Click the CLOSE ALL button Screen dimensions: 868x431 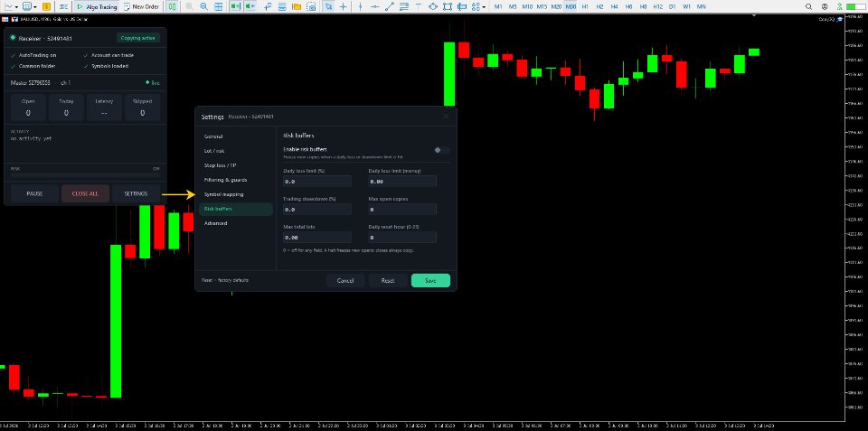(x=85, y=193)
